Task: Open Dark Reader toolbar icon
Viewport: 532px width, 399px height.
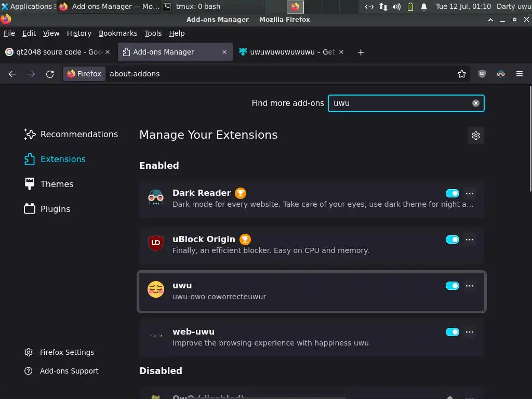Action: pyautogui.click(x=500, y=74)
